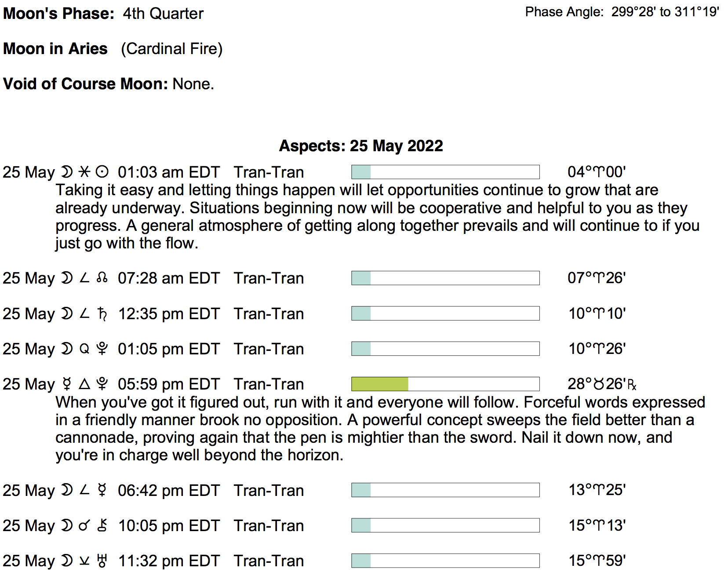
Task: Click the Chiron glyph in the 10:05 pm row
Action: [x=102, y=525]
